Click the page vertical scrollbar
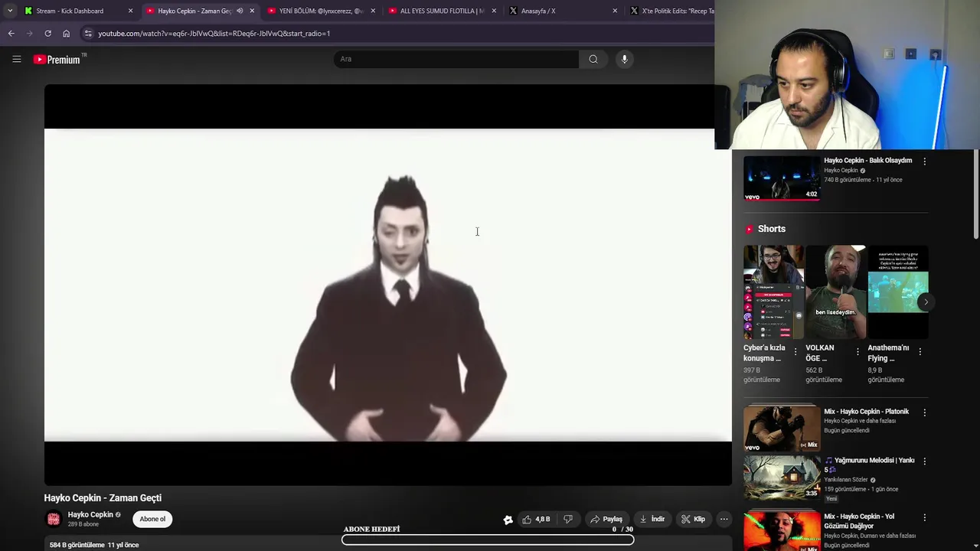The width and height of the screenshot is (980, 551). tap(975, 195)
